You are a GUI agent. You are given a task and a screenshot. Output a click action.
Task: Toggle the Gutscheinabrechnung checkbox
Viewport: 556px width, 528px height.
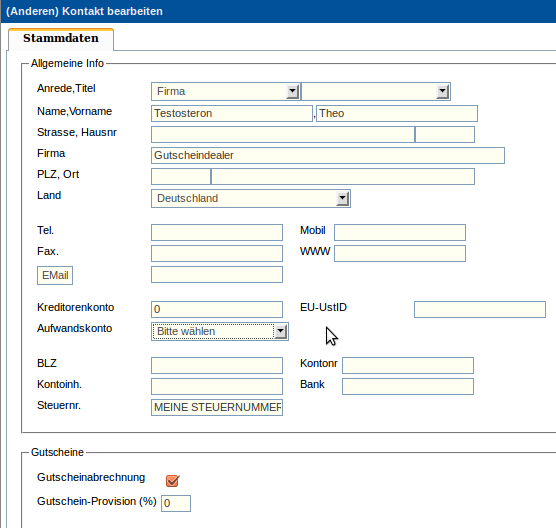(173, 480)
